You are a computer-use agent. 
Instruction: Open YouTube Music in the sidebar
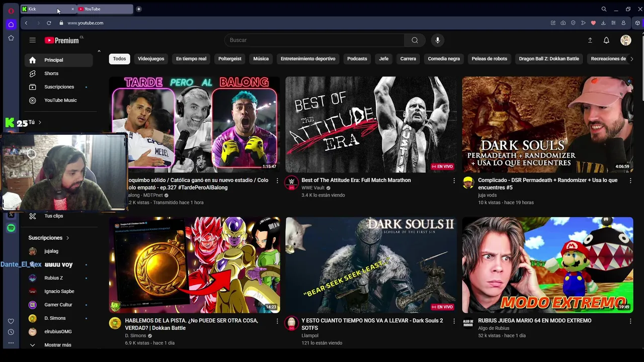(x=58, y=101)
